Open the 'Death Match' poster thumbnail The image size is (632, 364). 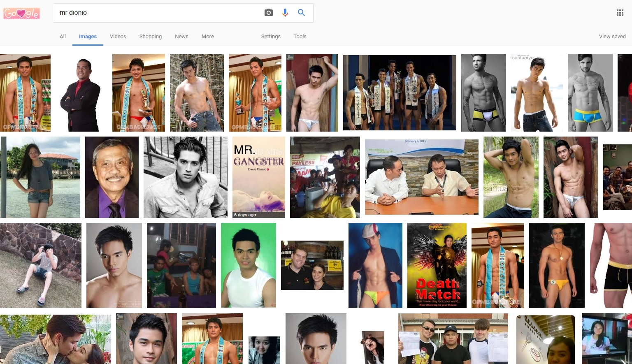point(437,266)
